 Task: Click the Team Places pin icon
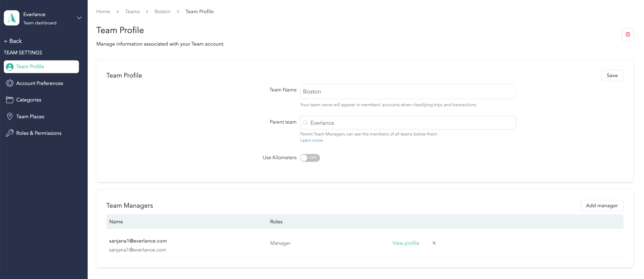[10, 116]
